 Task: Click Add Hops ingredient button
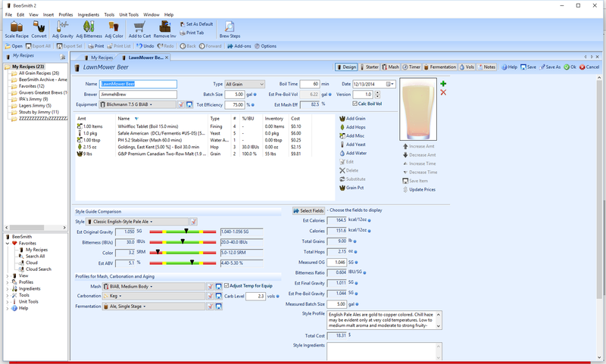click(352, 127)
